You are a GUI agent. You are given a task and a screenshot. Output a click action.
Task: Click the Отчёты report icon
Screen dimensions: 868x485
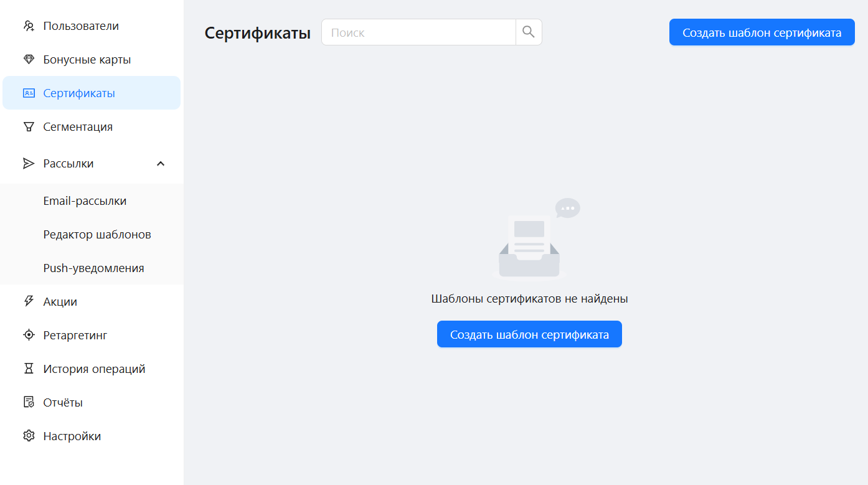29,403
